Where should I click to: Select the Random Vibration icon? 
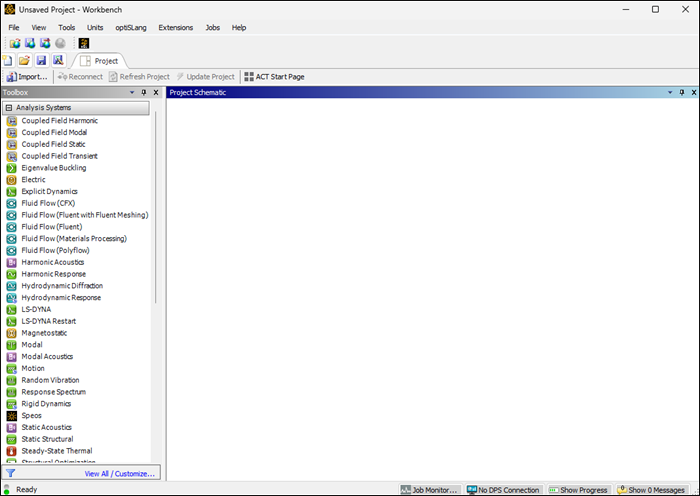click(12, 380)
